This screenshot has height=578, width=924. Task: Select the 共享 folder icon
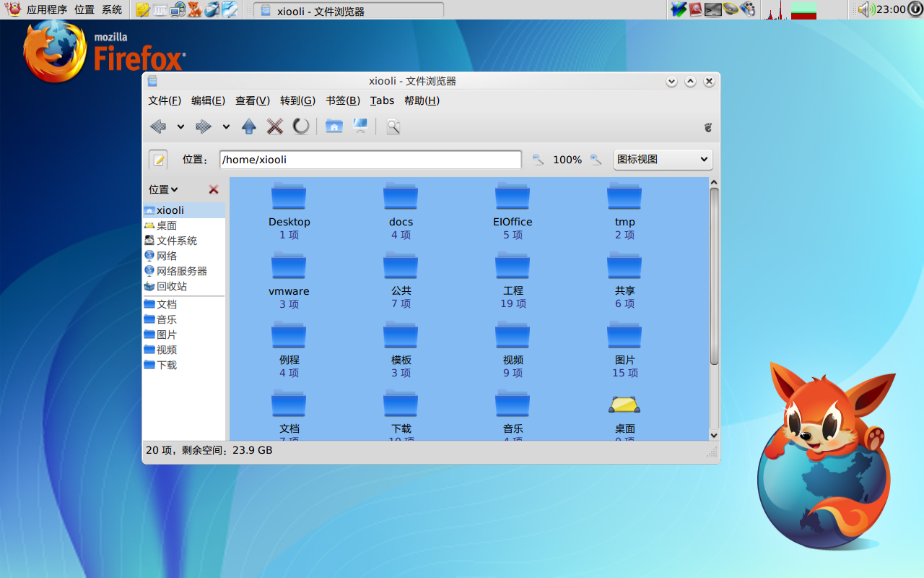(624, 265)
